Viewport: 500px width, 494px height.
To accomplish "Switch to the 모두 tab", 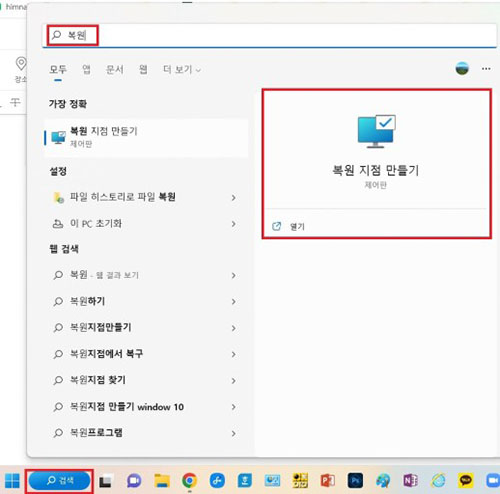I will (58, 69).
